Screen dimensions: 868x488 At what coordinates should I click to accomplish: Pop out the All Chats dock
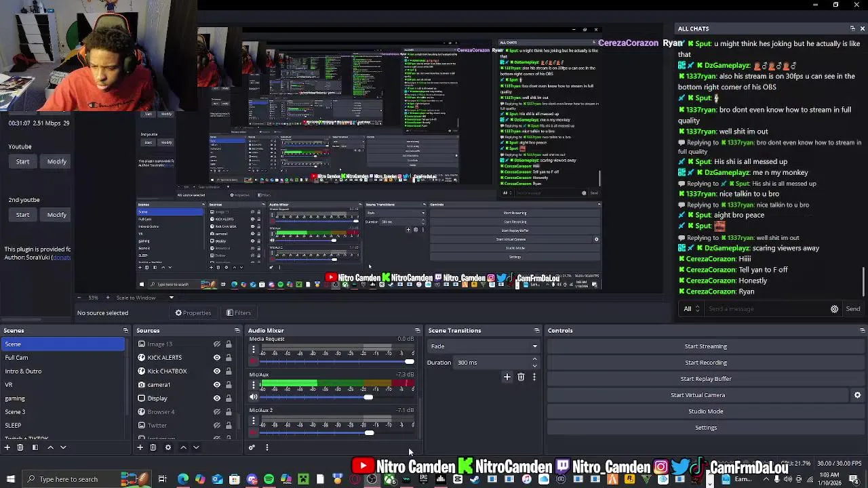point(852,28)
